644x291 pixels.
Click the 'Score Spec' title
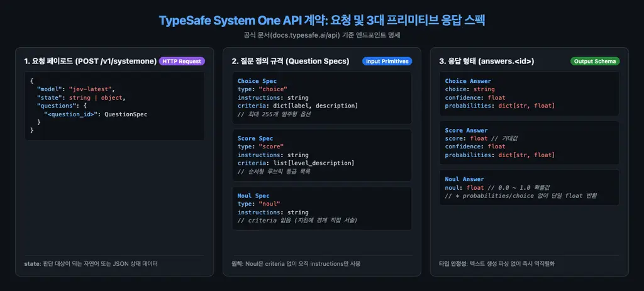point(255,138)
